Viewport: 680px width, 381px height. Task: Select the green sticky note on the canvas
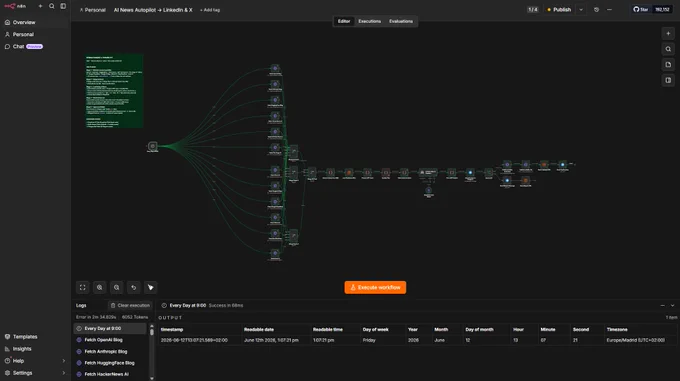click(x=114, y=91)
